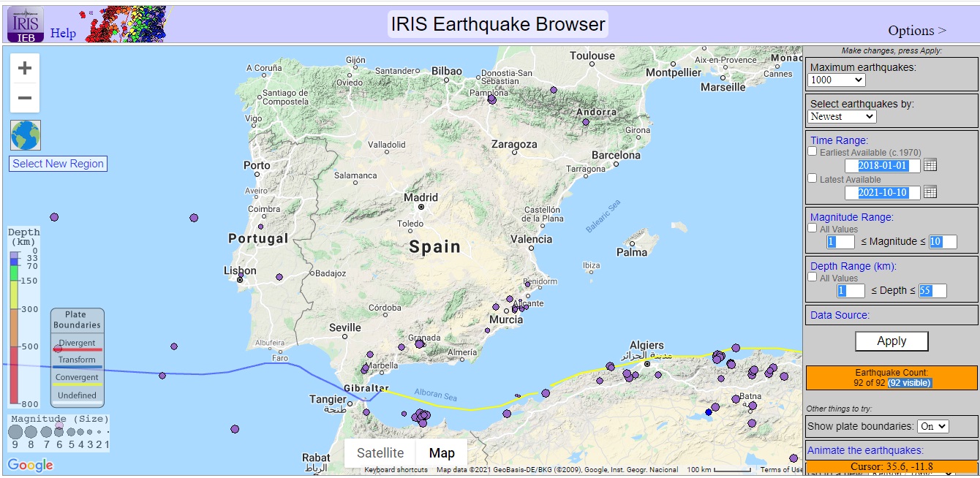Image resolution: width=980 pixels, height=478 pixels.
Task: Click the Select New Region button
Action: [x=59, y=164]
